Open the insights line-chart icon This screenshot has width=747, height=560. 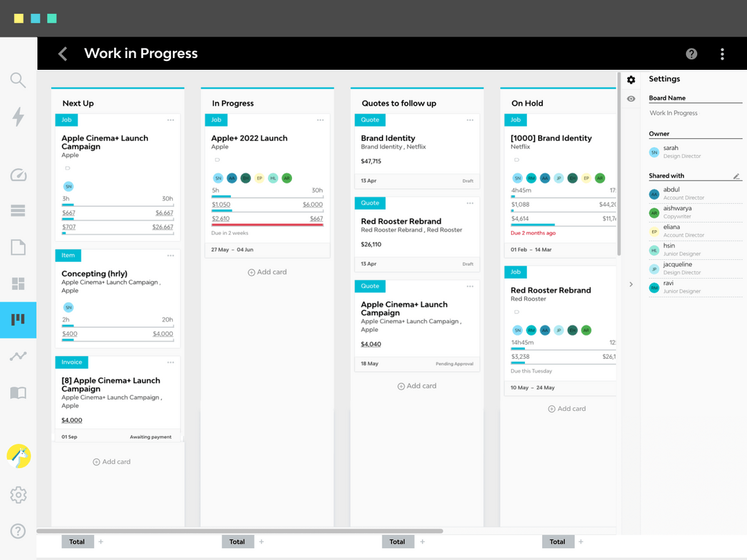click(x=18, y=355)
